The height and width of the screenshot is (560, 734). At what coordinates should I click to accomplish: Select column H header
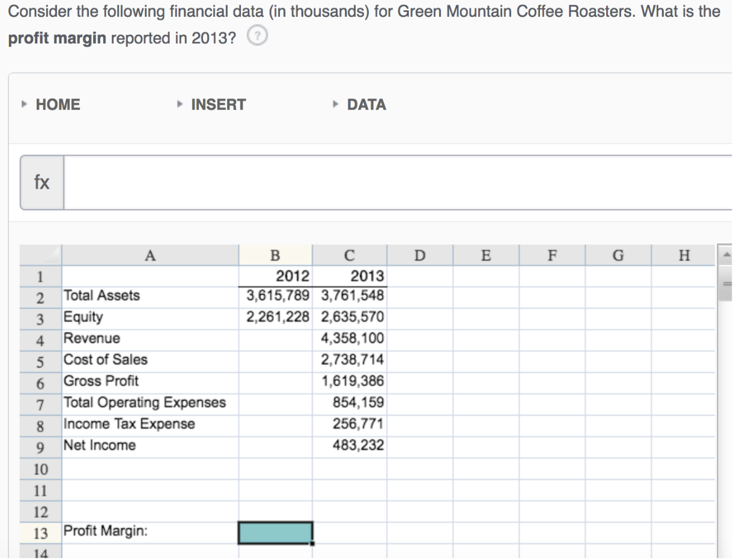click(x=684, y=255)
